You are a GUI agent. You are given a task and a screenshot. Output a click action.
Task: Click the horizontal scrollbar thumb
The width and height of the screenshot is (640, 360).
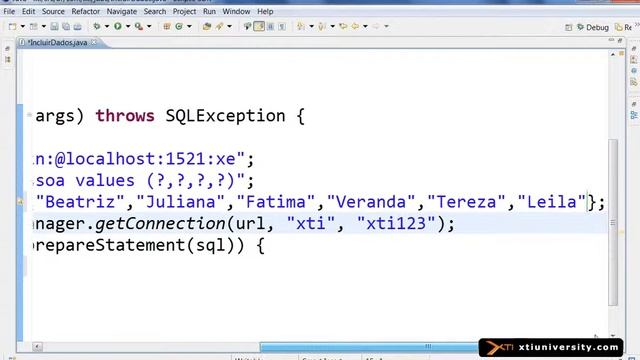[369, 347]
